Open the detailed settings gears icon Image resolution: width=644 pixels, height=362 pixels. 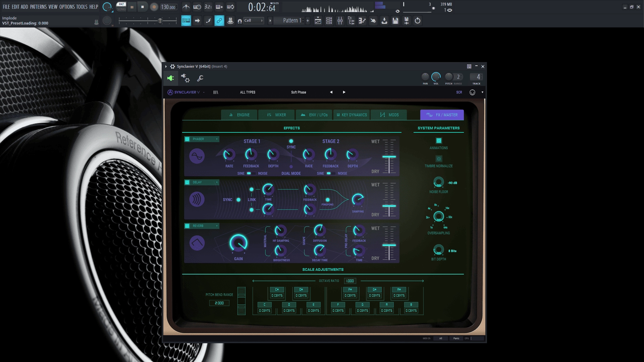185,78
